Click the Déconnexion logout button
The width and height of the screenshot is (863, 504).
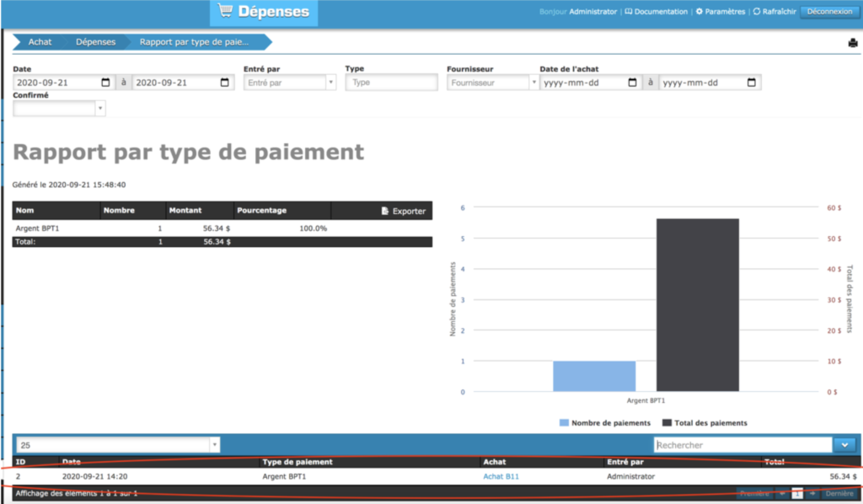pyautogui.click(x=829, y=12)
